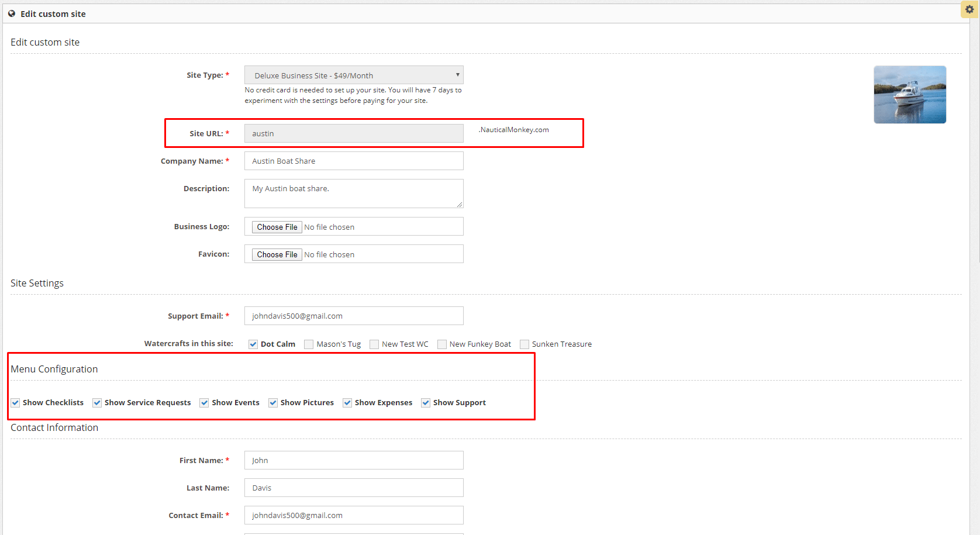Uncheck Show Expenses menu option

click(347, 403)
